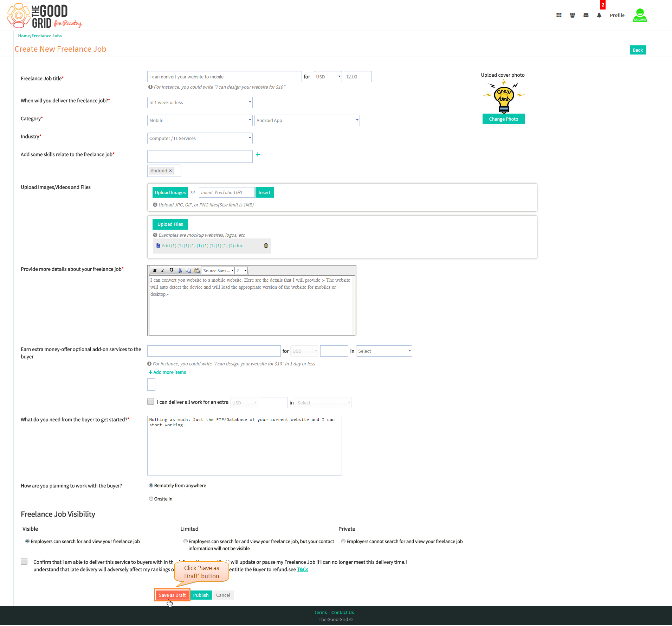The width and height of the screenshot is (672, 626).
Task: Click the Upload Images button
Action: click(170, 192)
